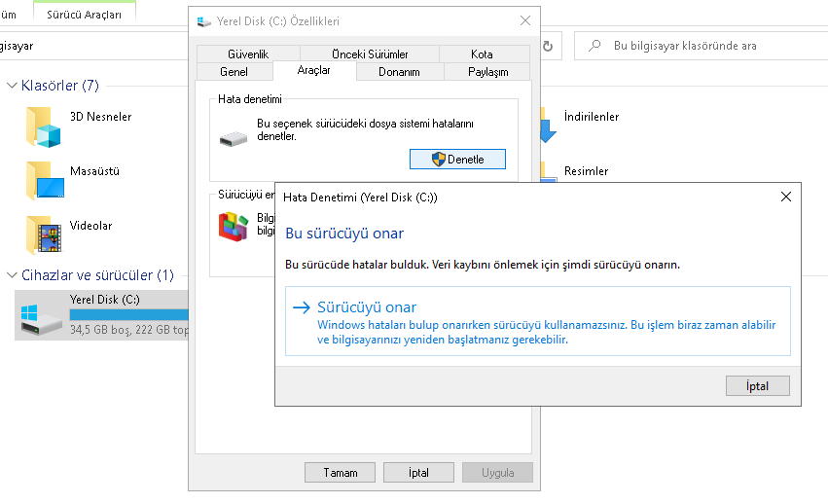
Task: Click the Masaüstü folder icon
Action: click(x=45, y=181)
